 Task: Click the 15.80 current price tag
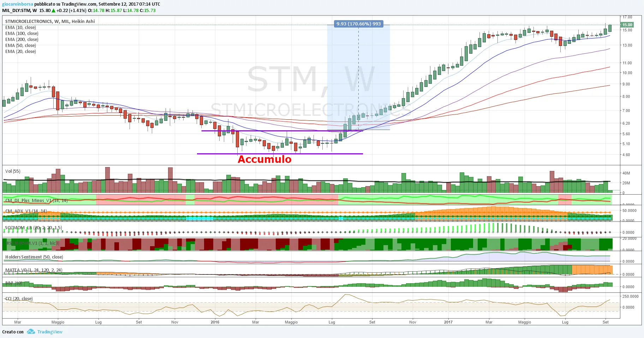pyautogui.click(x=627, y=25)
